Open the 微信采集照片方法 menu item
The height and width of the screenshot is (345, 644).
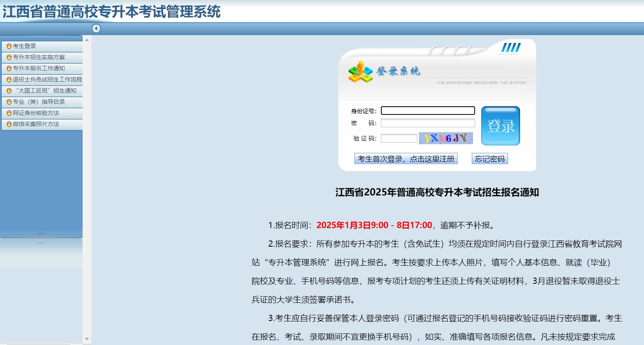[36, 124]
